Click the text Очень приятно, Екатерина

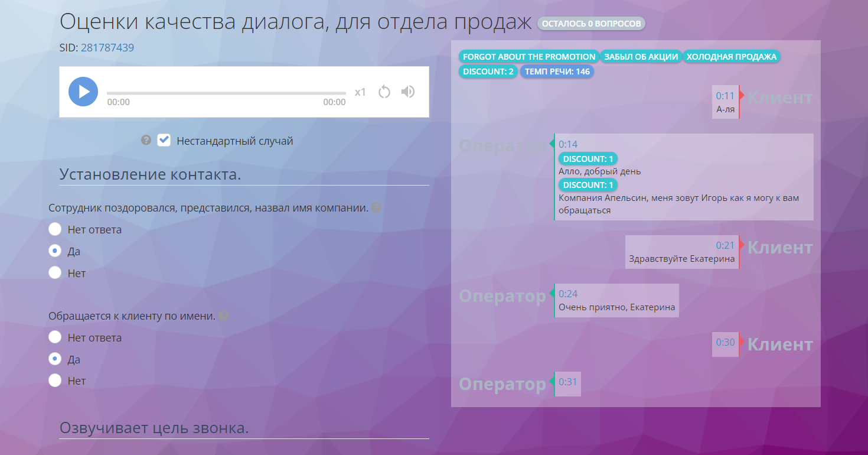(617, 307)
